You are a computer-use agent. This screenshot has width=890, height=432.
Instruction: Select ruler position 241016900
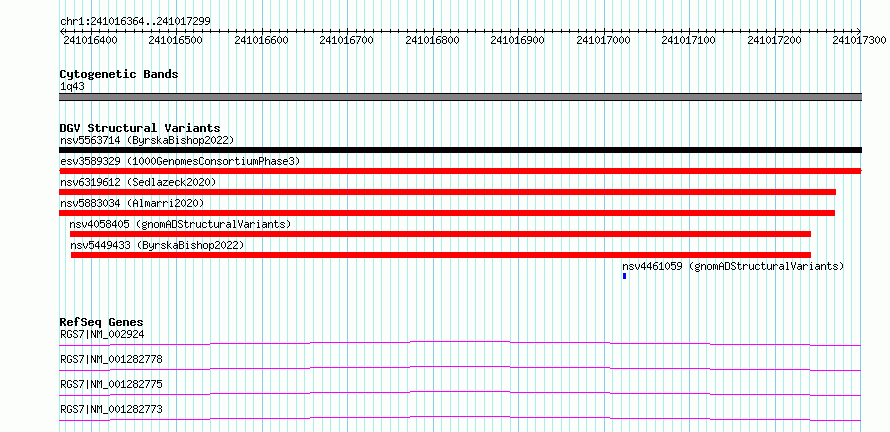coord(518,40)
